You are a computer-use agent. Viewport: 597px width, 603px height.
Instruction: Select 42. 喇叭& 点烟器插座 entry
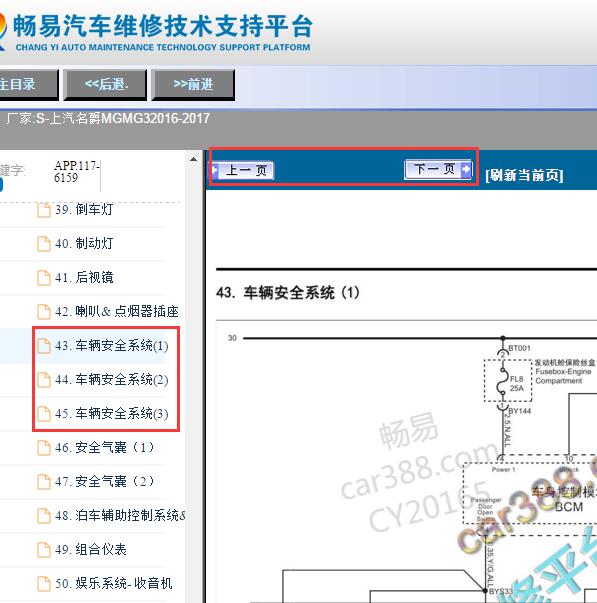[117, 311]
